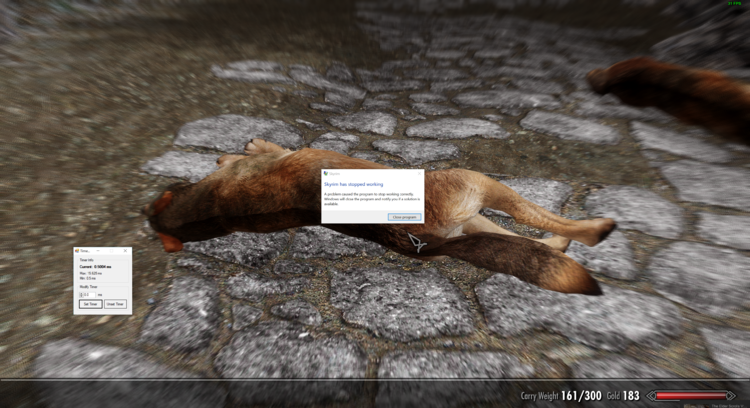Viewport: 750px width, 408px height.
Task: Click the green FPS counter
Action: [734, 3]
